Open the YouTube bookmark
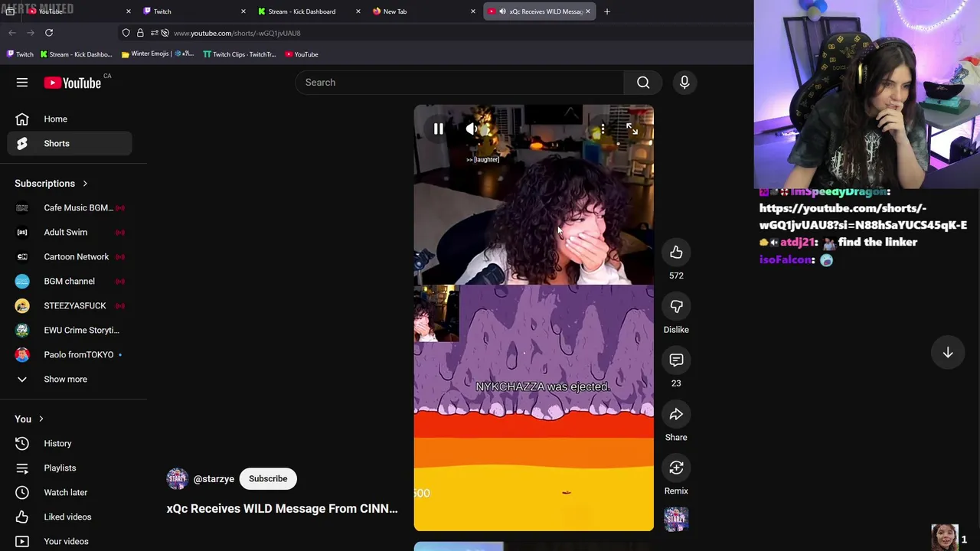980x551 pixels. [302, 54]
